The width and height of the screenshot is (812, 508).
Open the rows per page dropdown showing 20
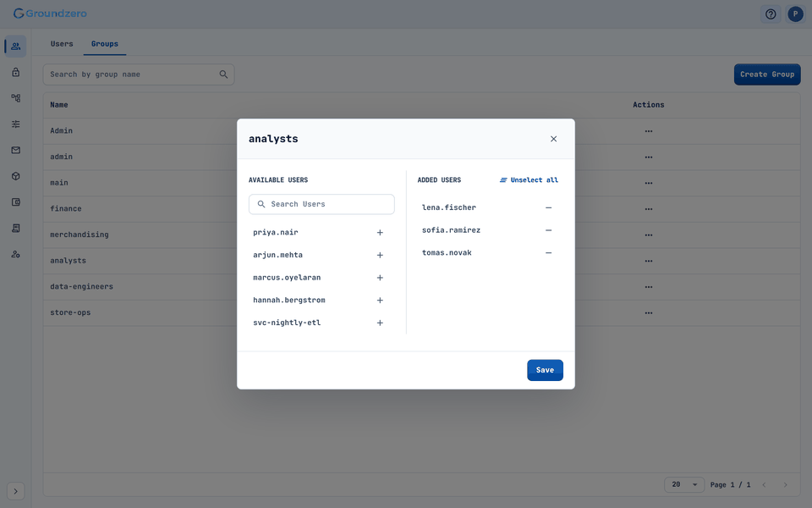pos(684,484)
